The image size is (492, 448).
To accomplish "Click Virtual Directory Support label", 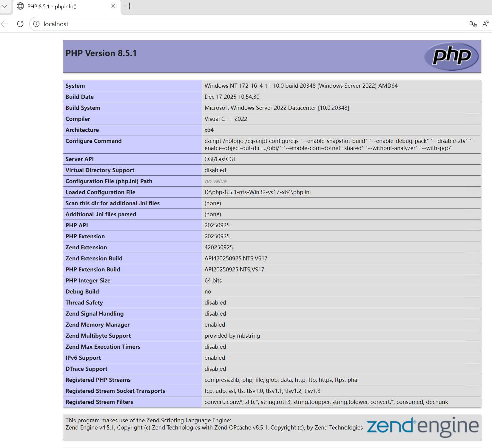I will pos(100,170).
